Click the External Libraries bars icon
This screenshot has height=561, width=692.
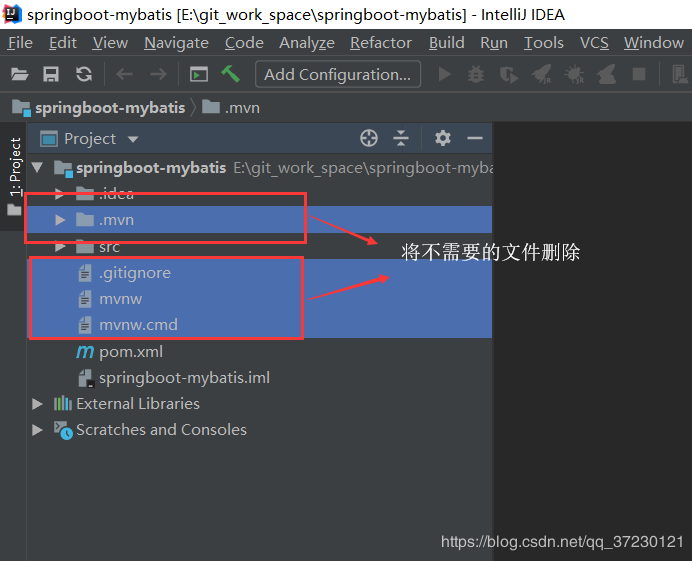pos(63,403)
